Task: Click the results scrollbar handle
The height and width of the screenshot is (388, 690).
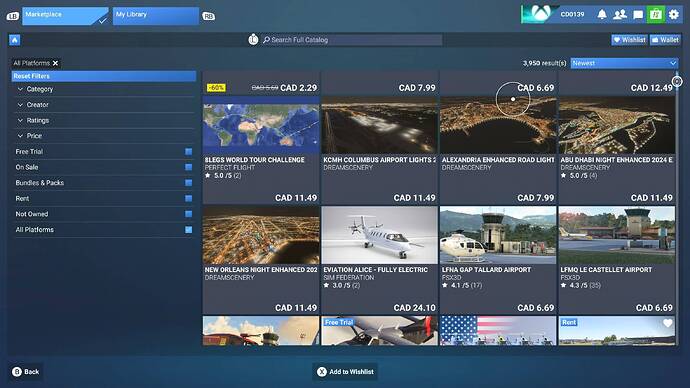Action: pos(677,81)
